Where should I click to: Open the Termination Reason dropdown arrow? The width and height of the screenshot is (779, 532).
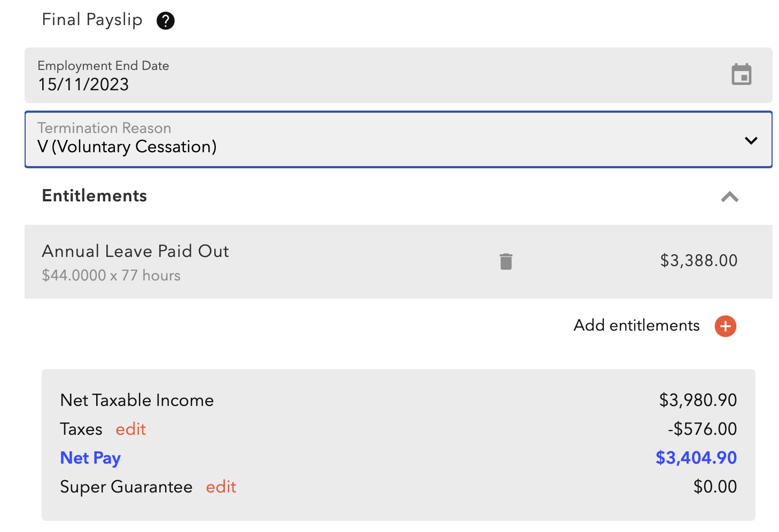coord(751,140)
